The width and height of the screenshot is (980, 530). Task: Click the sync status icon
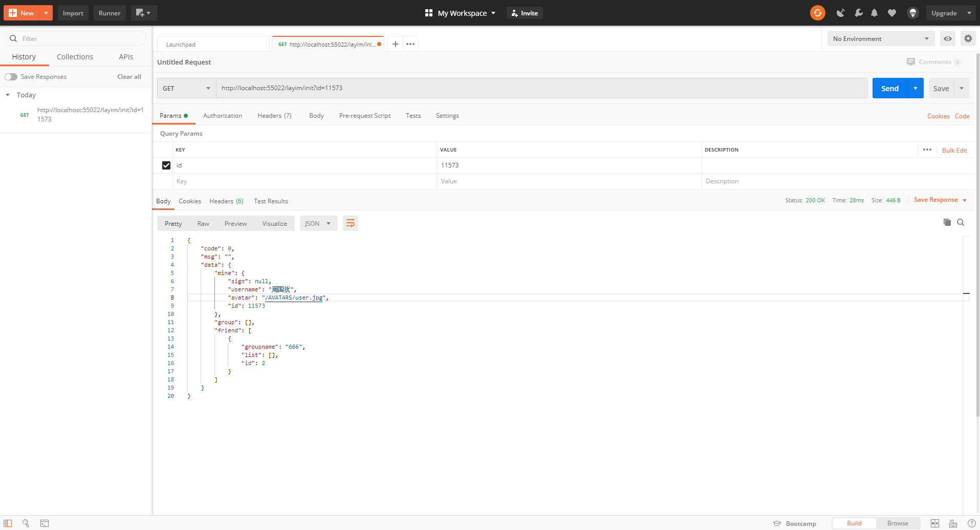817,13
